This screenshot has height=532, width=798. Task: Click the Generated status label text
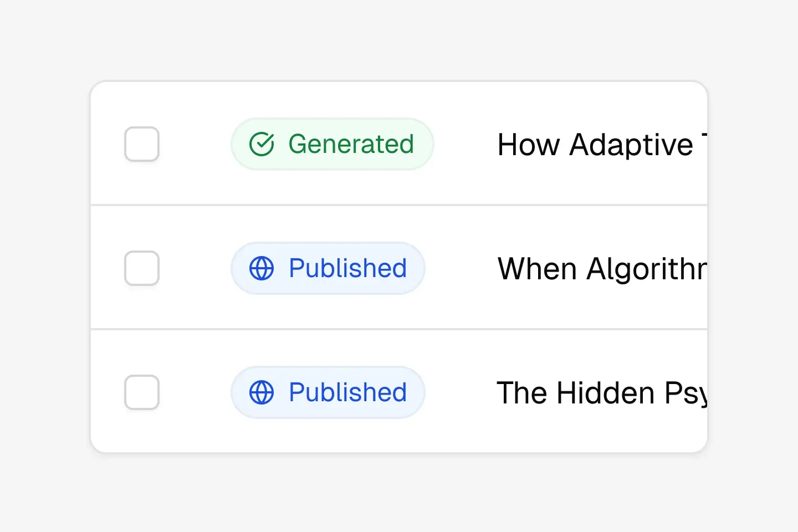tap(350, 144)
